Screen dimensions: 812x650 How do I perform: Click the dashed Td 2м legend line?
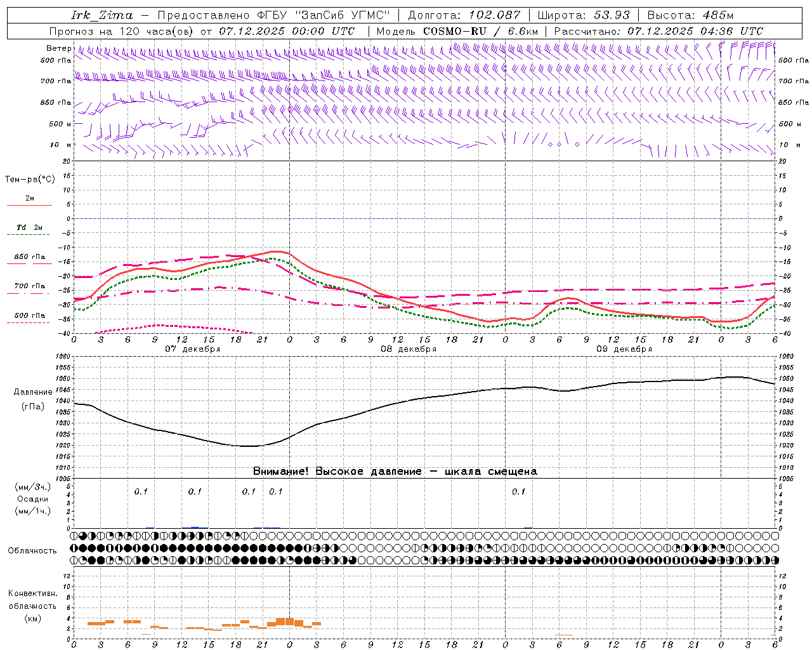29,234
